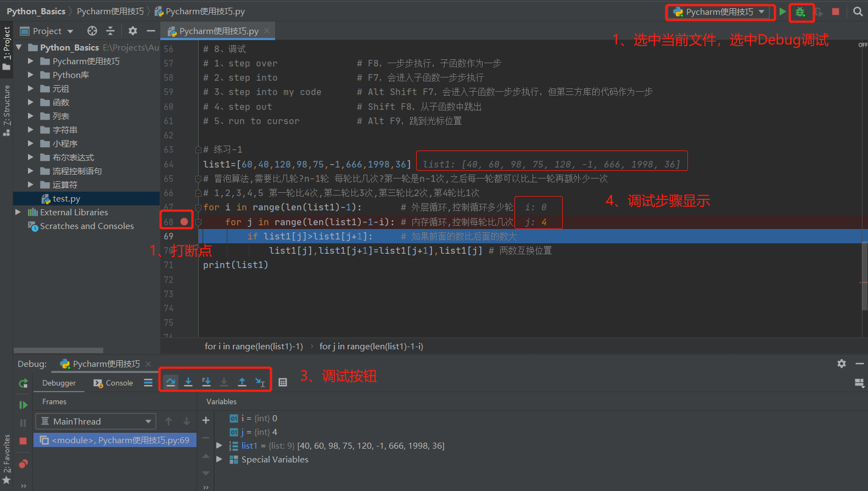868x491 pixels.
Task: Select the <module> frame at line 69
Action: tap(115, 440)
